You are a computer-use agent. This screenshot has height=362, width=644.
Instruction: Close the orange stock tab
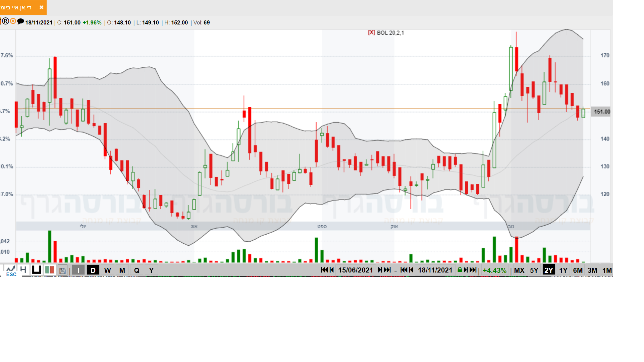(x=41, y=7)
